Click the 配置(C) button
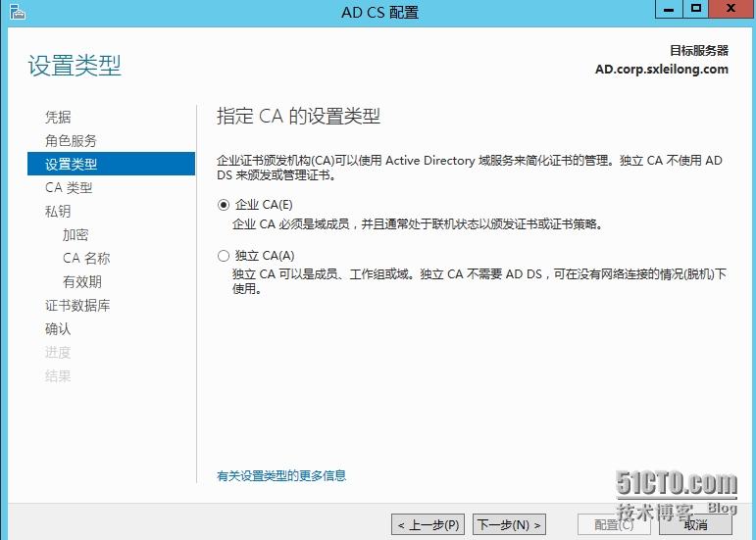This screenshot has width=756, height=540. [614, 524]
